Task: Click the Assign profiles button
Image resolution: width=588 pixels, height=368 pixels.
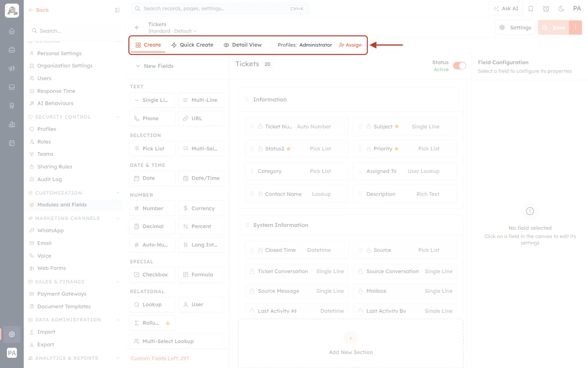Action: click(x=350, y=45)
